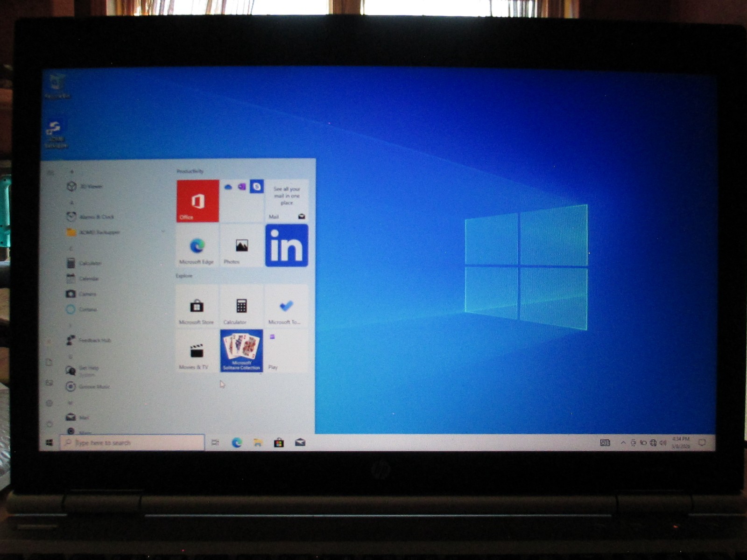The image size is (747, 560).
Task: Click the 'Type here to search' box
Action: (133, 442)
